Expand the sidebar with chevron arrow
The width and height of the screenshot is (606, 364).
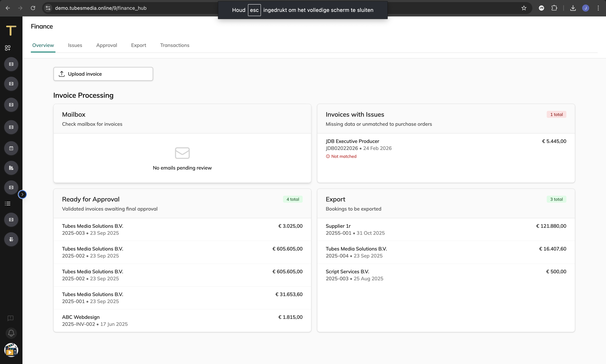click(22, 194)
